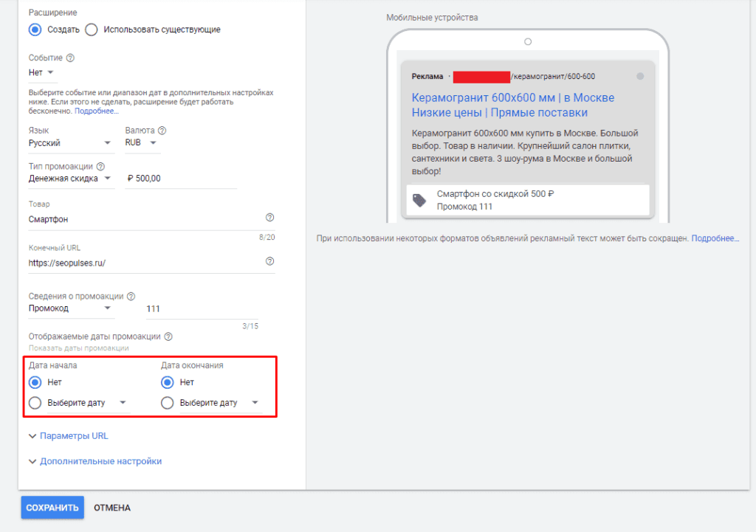
Task: Open end date 'Выберите дату' dropdown arrow
Action: (255, 403)
